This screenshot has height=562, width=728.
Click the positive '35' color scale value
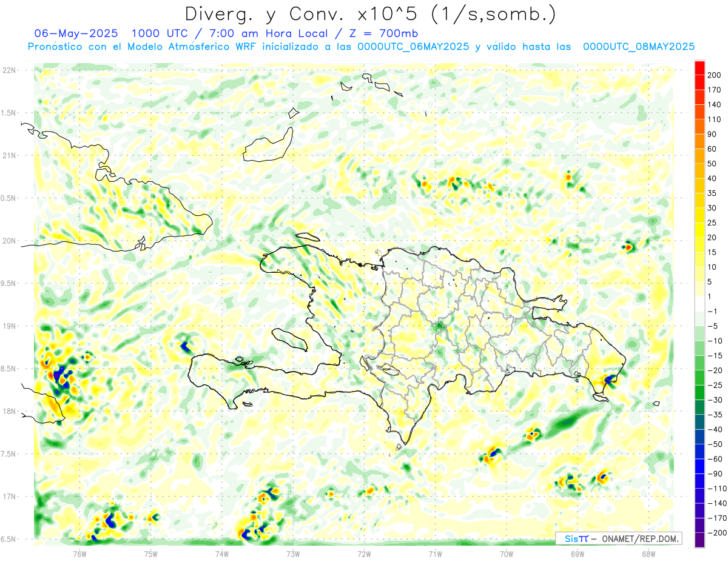click(713, 193)
